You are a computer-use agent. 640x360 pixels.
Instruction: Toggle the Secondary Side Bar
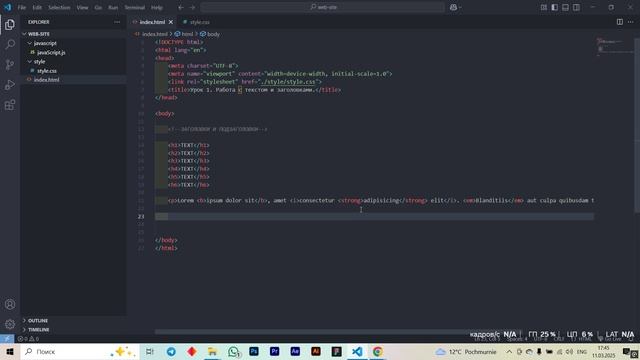(576, 7)
